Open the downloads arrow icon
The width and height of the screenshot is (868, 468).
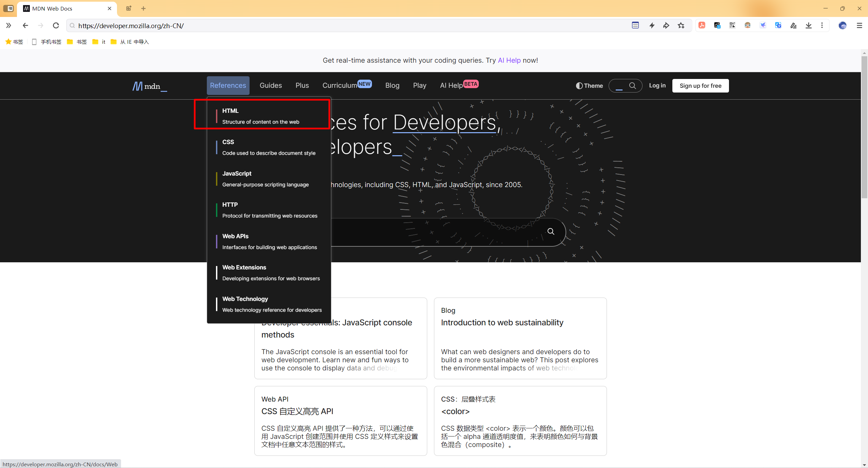(809, 25)
